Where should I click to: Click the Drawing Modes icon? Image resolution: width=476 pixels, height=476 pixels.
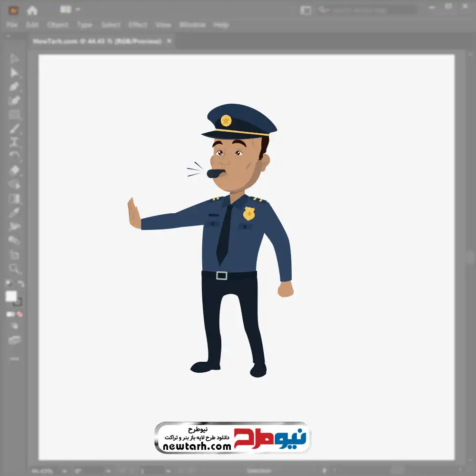(14, 326)
